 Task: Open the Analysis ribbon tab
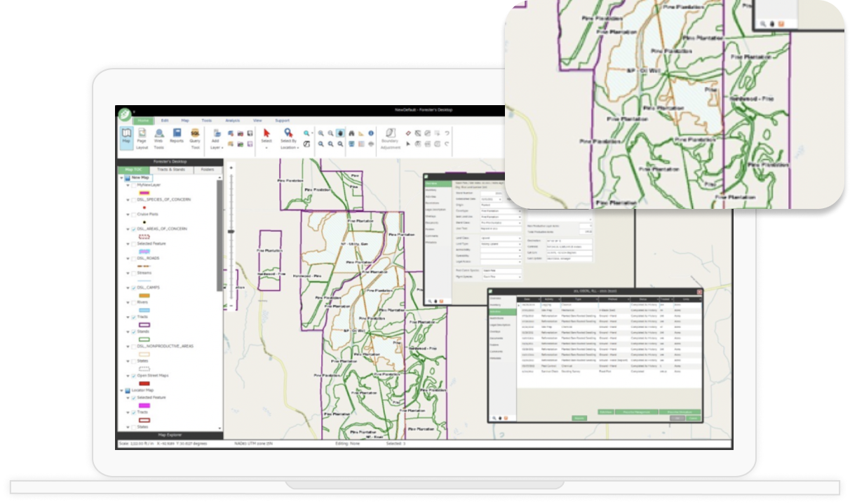[x=232, y=121]
